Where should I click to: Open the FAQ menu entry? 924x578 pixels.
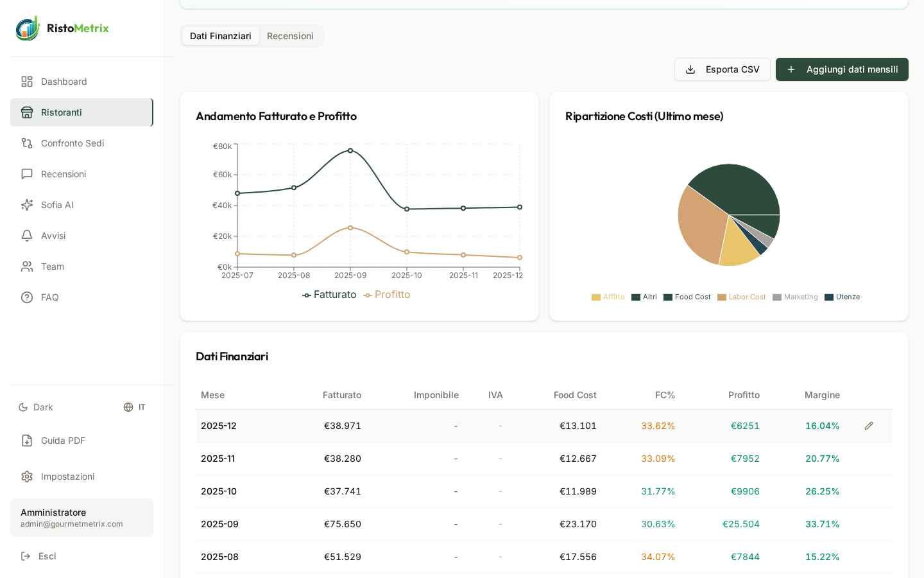81,297
